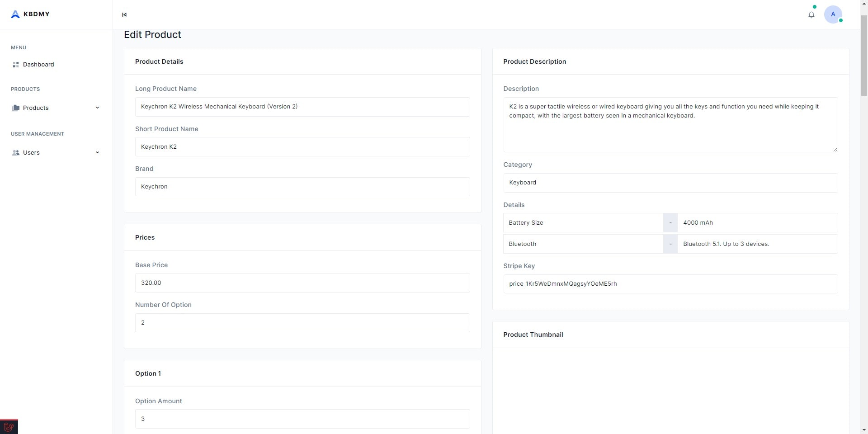868x434 pixels.
Task: Click the Edit Product heading
Action: (x=152, y=35)
